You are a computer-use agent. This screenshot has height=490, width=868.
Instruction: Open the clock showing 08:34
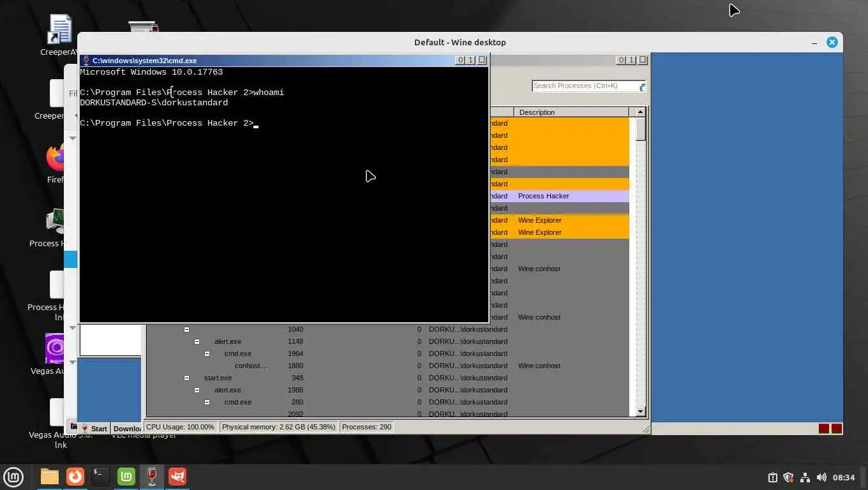click(x=844, y=477)
